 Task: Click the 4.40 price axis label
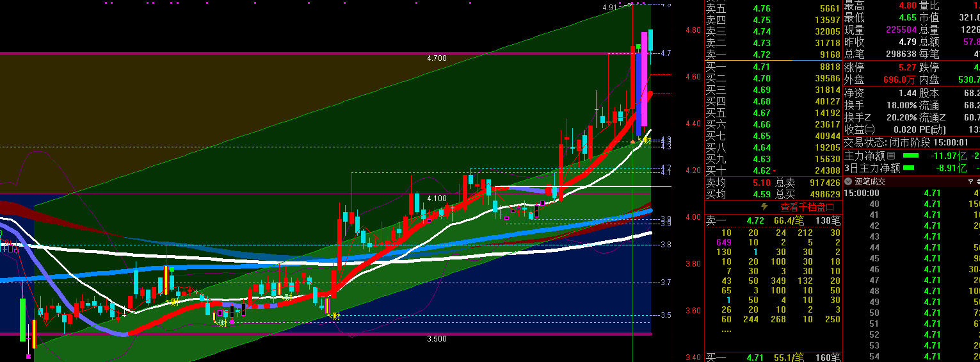(693, 124)
